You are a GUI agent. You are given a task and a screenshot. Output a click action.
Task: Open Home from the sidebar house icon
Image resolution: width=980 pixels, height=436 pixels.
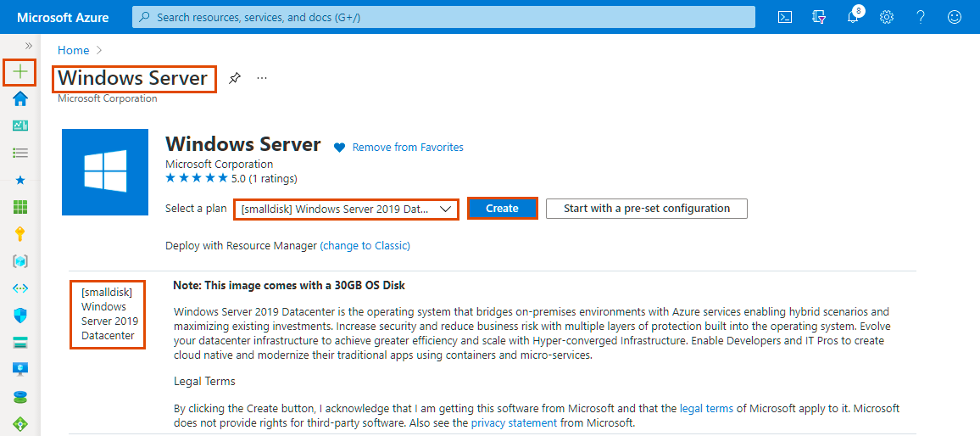coord(20,99)
